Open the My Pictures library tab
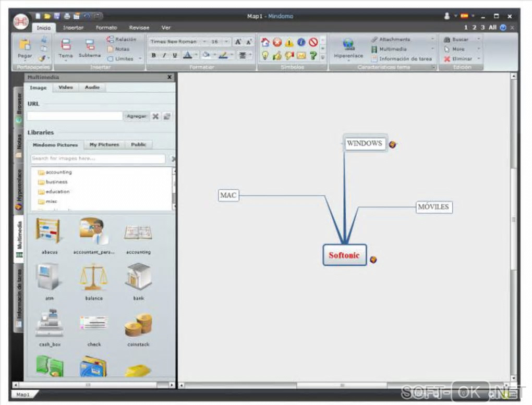This screenshot has width=532, height=405. click(104, 145)
